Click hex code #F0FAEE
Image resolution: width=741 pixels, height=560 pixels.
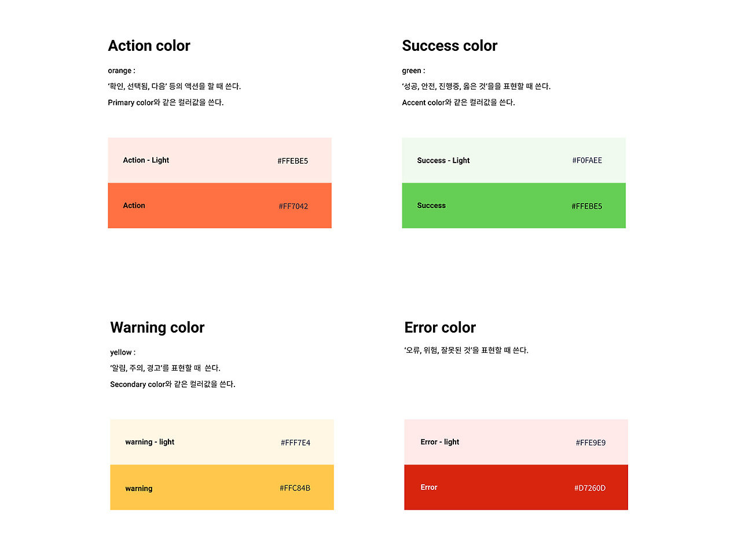pos(587,160)
